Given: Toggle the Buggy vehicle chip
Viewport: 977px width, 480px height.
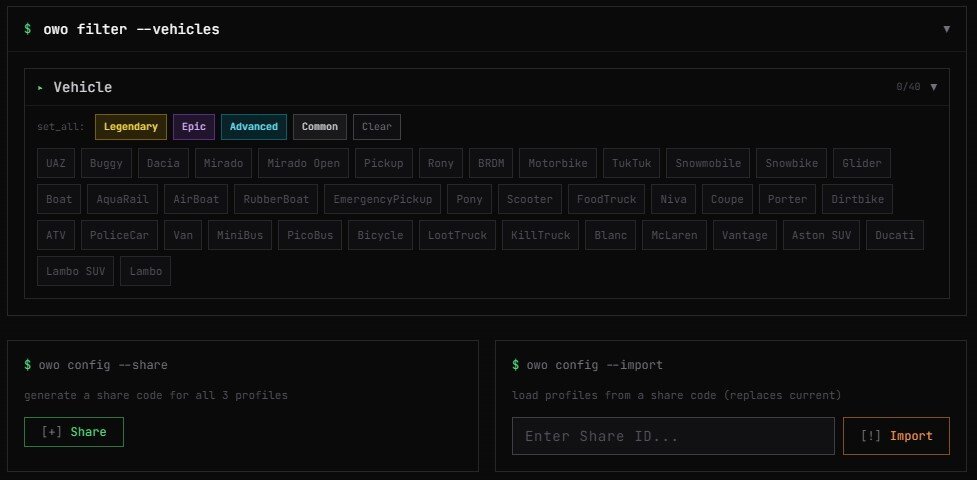Looking at the screenshot, I should tap(107, 163).
